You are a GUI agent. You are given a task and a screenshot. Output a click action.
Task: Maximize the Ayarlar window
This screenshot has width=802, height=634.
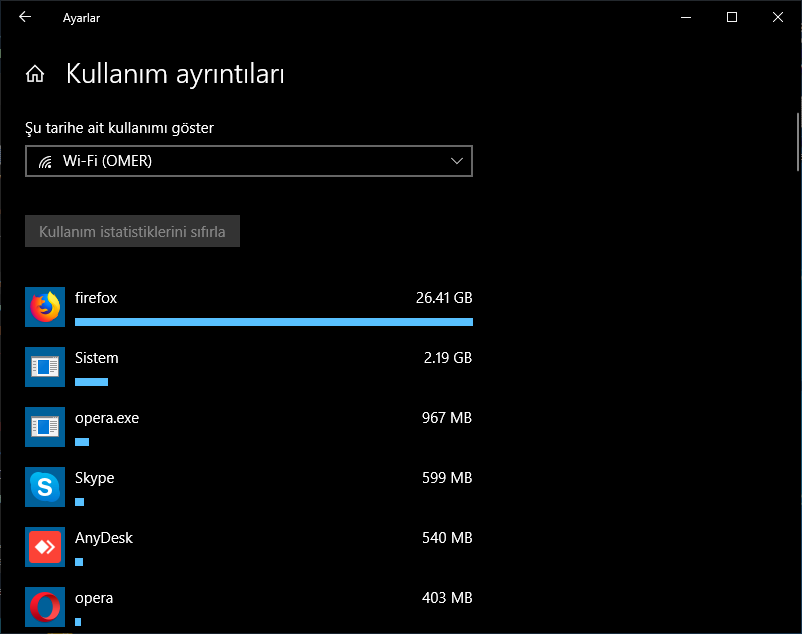tap(732, 17)
